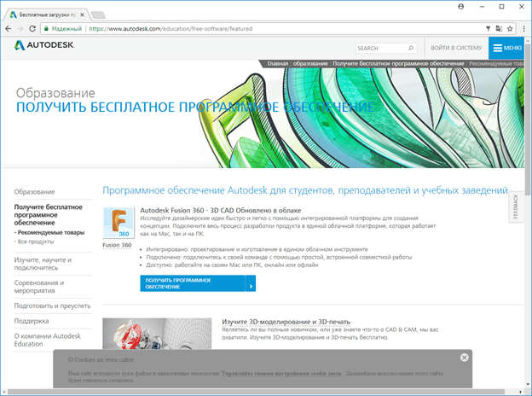Reload the page with refresh icon

32,29
